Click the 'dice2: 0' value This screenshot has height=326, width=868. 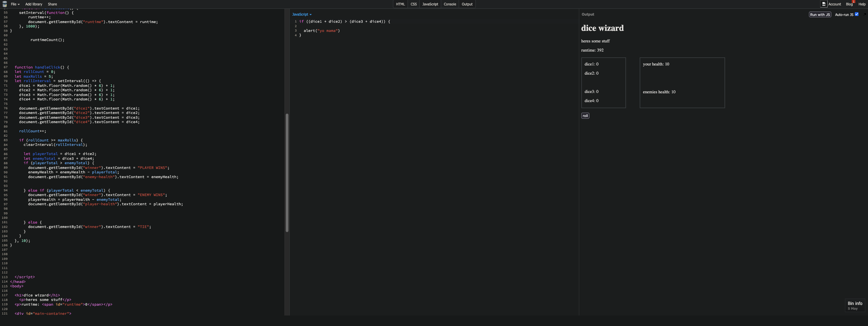(x=591, y=73)
